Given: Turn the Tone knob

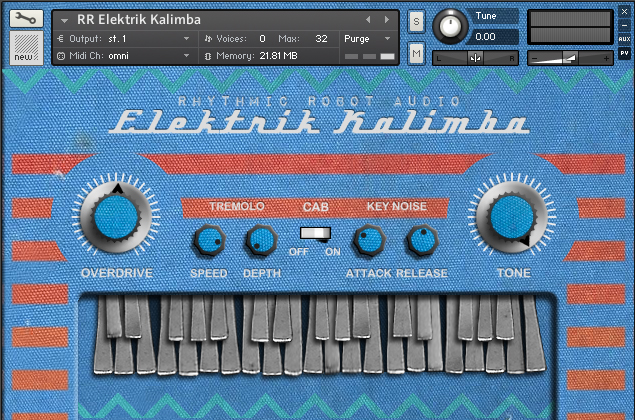Looking at the screenshot, I should point(512,217).
